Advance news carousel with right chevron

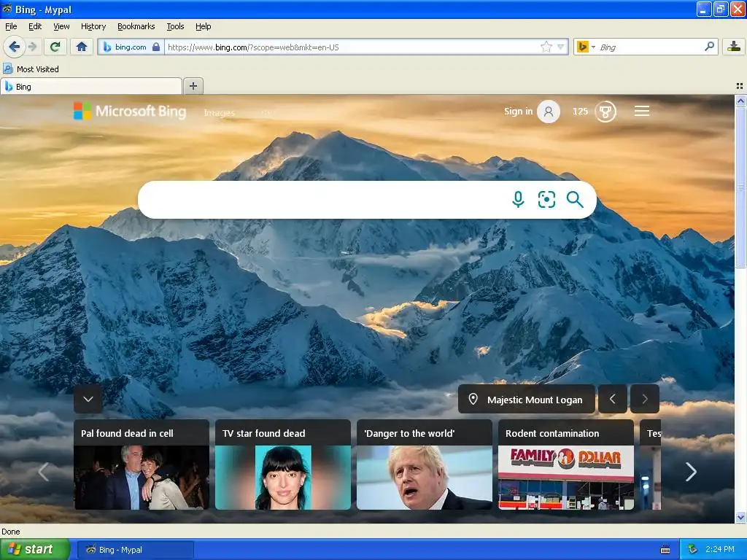(691, 472)
